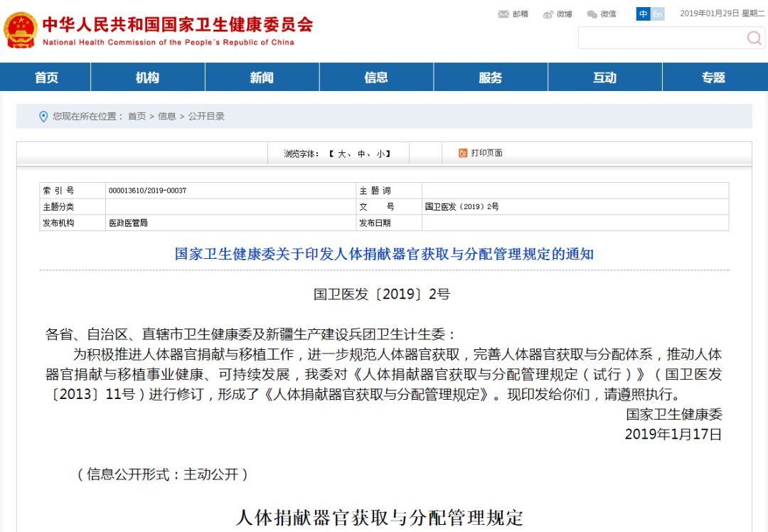The image size is (768, 532).
Task: Set browsing font size to 大
Action: 341,154
